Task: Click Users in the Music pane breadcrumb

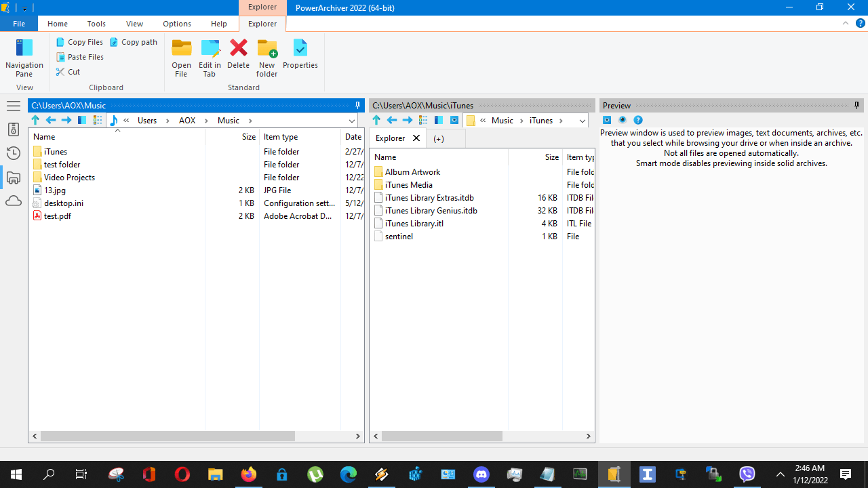Action: tap(147, 121)
